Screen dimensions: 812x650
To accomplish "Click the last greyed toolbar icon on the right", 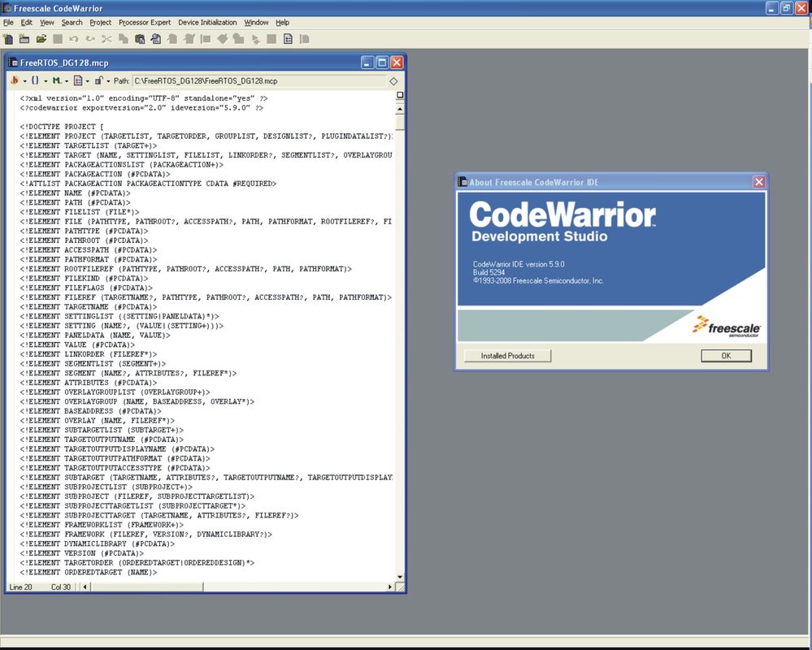I will click(x=305, y=39).
